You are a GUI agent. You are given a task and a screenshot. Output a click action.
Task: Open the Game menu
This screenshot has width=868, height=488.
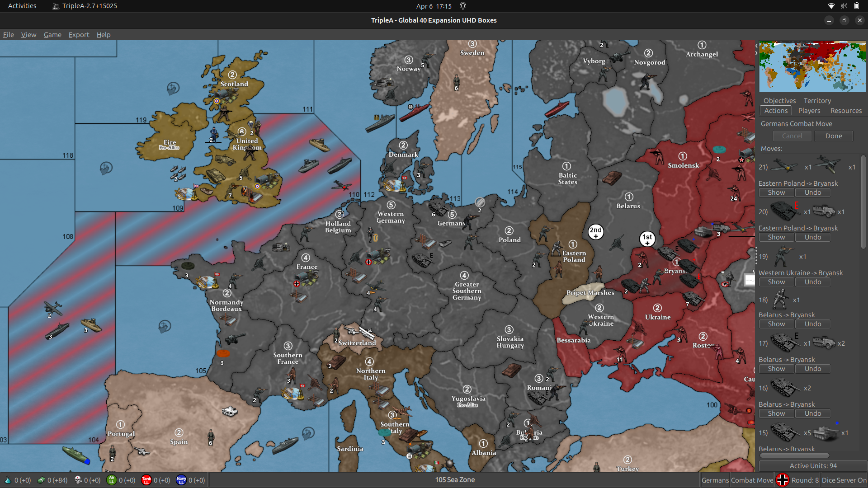pos(52,34)
